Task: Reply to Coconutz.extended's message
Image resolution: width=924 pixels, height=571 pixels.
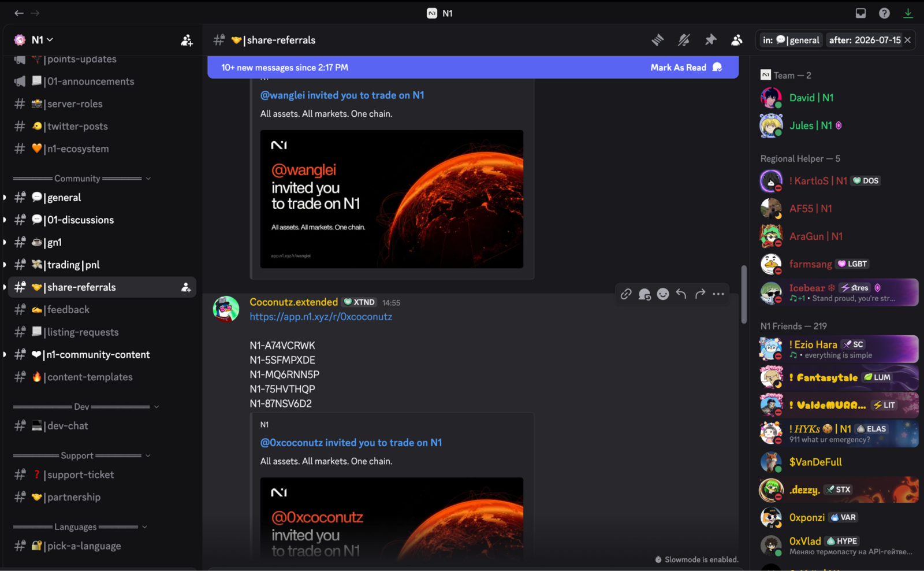Action: tap(681, 294)
